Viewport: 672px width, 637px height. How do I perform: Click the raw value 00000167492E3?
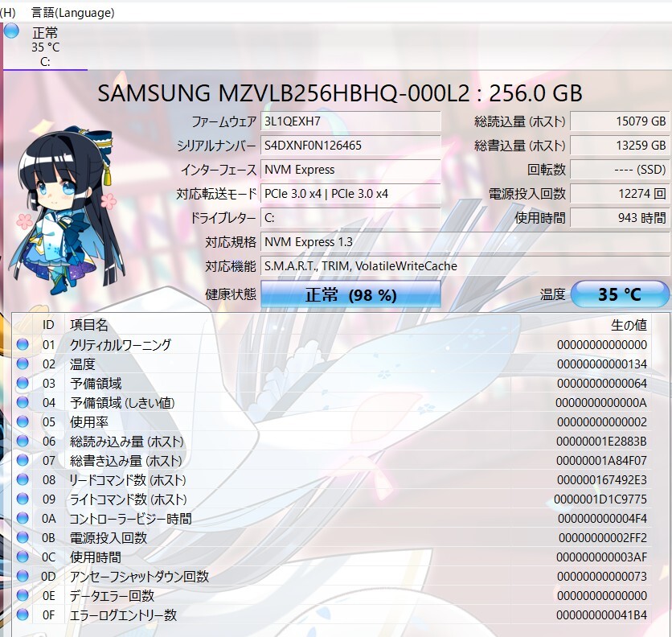tap(602, 479)
